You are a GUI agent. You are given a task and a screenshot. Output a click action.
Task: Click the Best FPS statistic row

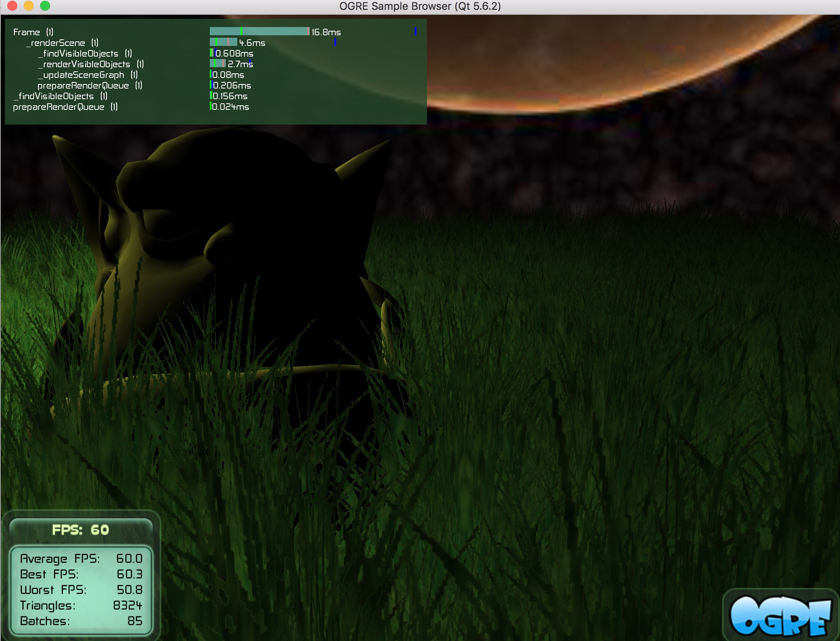tap(81, 574)
